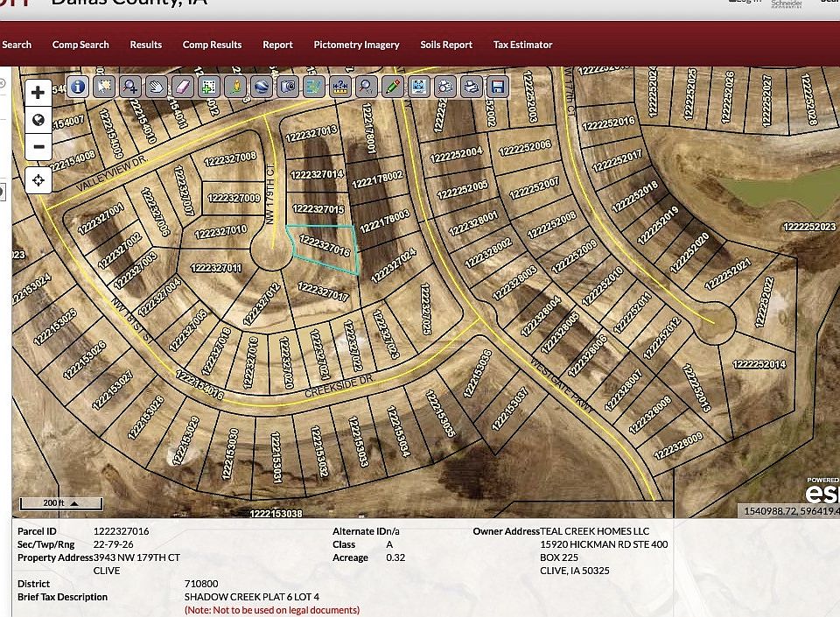Click the save floppy disk icon
Screen dimensions: 840x617
point(498,87)
